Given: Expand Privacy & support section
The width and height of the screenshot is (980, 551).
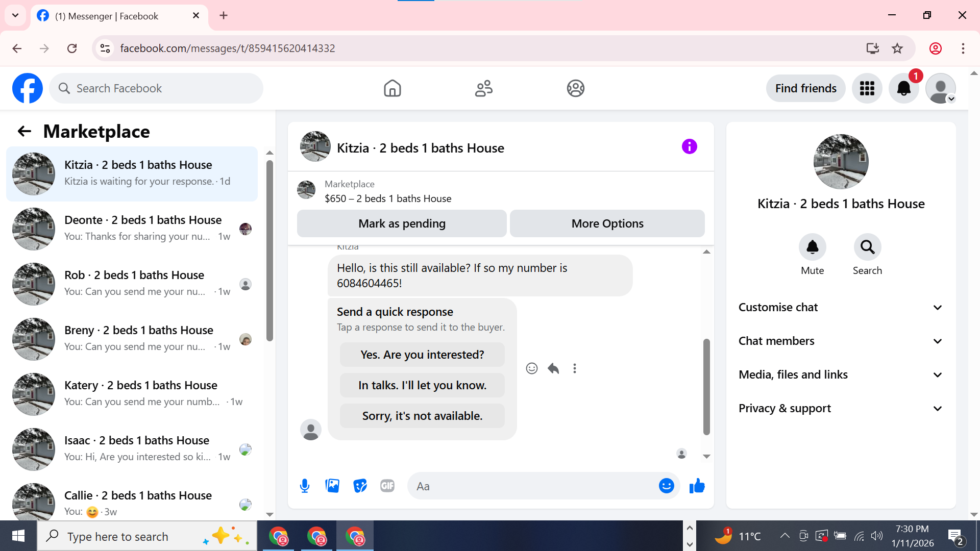Looking at the screenshot, I should click(x=841, y=408).
